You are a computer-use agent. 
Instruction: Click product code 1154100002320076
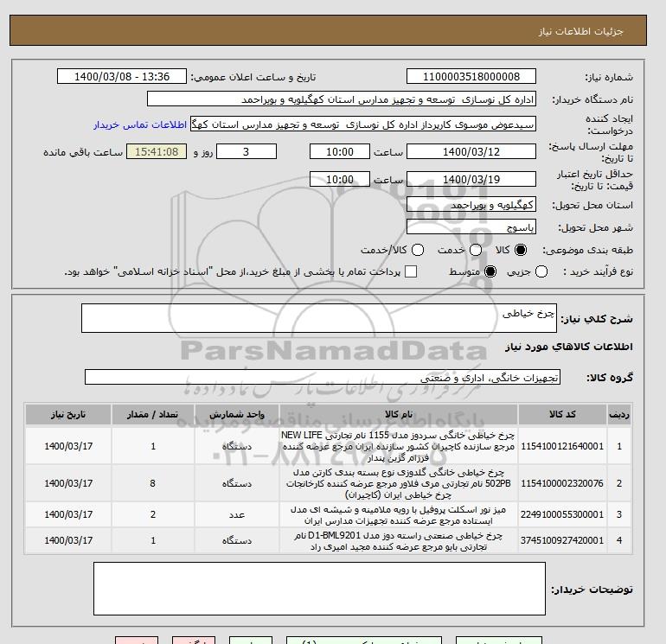[x=562, y=483]
